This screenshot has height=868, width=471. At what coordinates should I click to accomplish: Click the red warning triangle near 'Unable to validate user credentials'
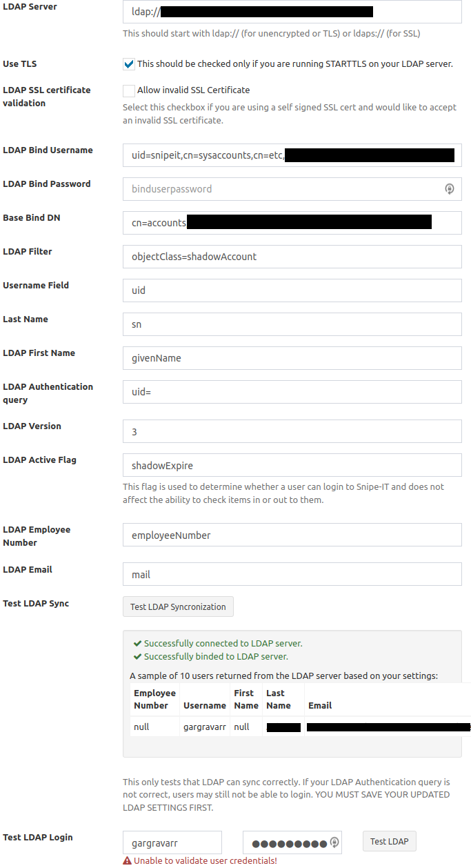127,860
